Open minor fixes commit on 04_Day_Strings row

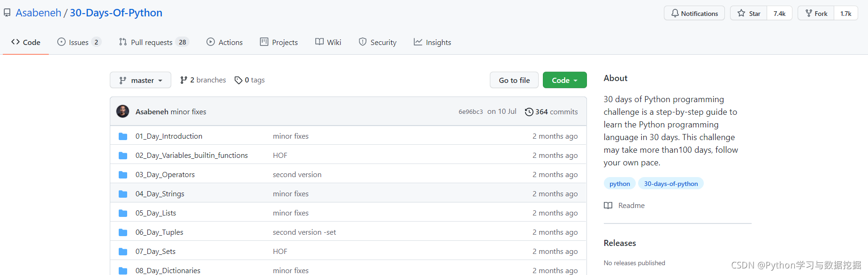pos(291,193)
